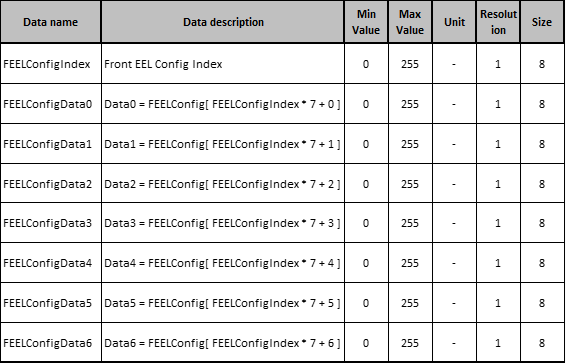
Task: Select Max Value 255 for FEELConfigIndex
Action: 410,64
